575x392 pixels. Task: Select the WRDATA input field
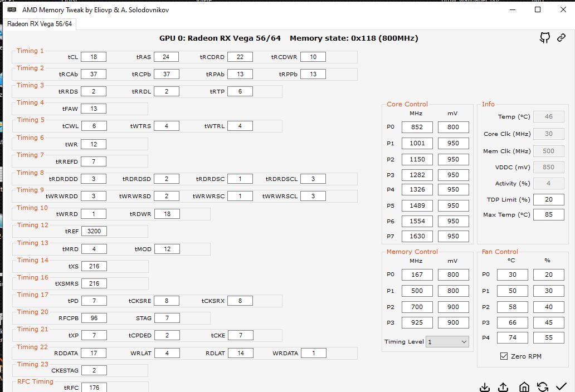[x=314, y=353]
